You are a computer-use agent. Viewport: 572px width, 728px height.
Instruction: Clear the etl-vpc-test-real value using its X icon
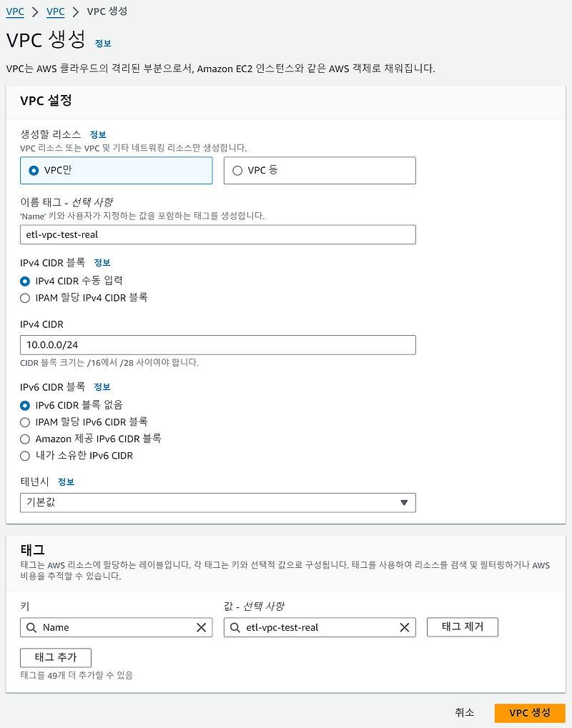[405, 627]
